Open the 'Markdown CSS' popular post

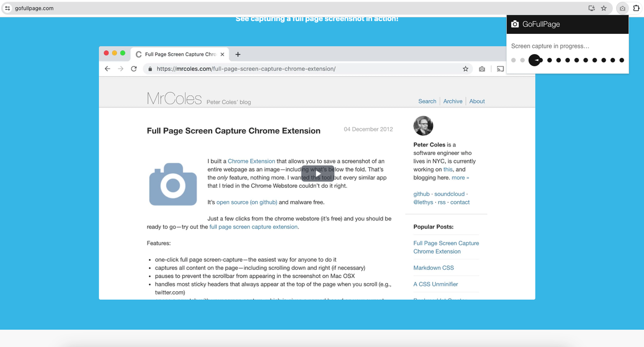(433, 268)
